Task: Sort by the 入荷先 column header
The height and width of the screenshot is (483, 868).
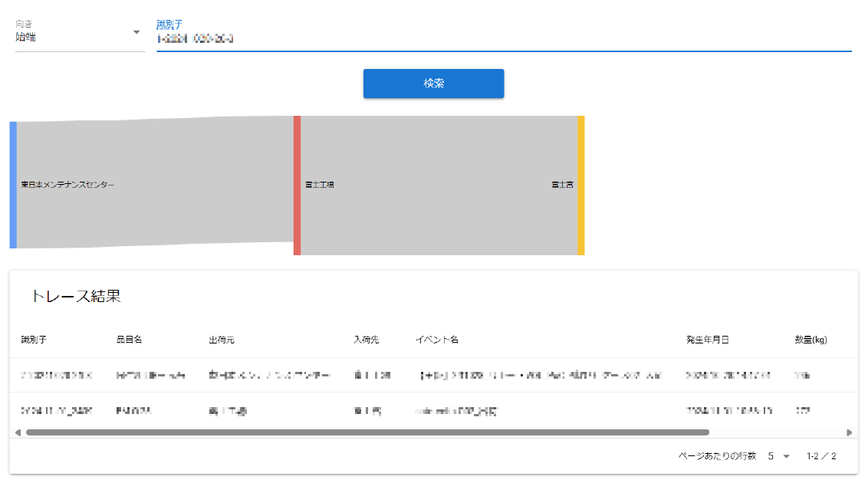Action: tap(366, 340)
